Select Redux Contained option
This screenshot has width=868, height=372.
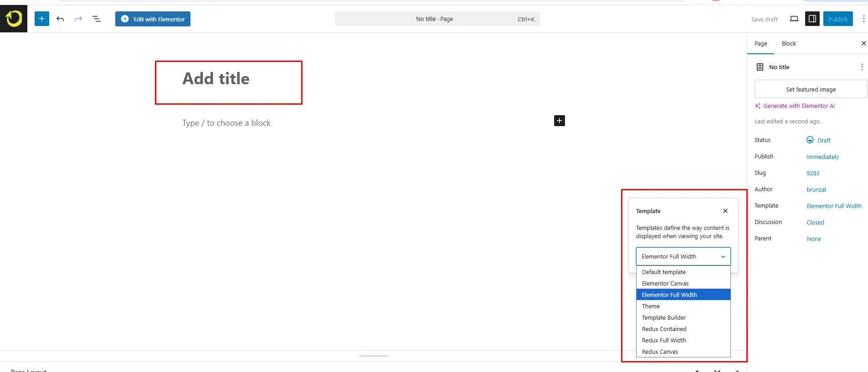coord(683,329)
